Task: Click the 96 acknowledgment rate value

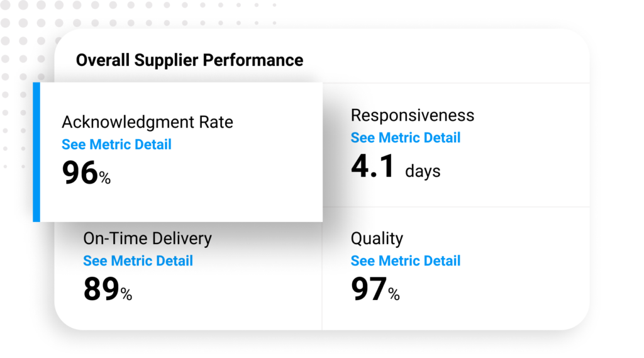Action: pos(80,172)
